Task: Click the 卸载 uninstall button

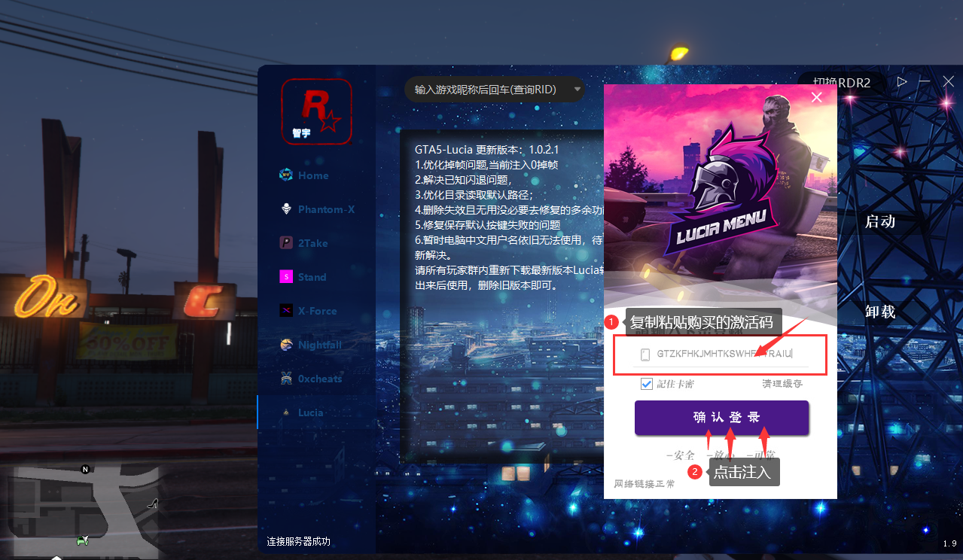Action: tap(879, 312)
